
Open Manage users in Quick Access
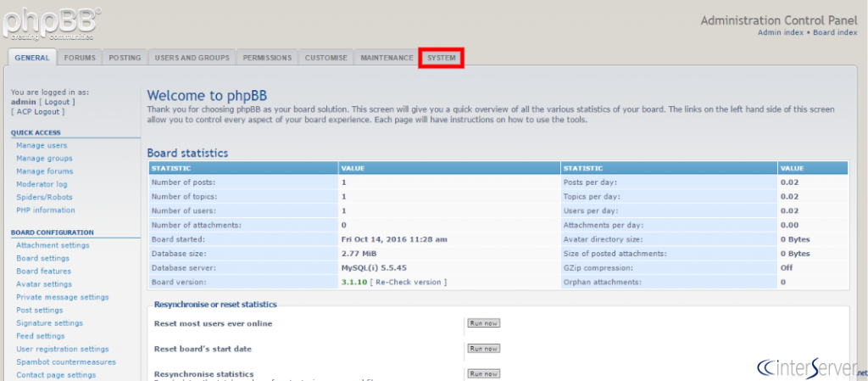[42, 145]
